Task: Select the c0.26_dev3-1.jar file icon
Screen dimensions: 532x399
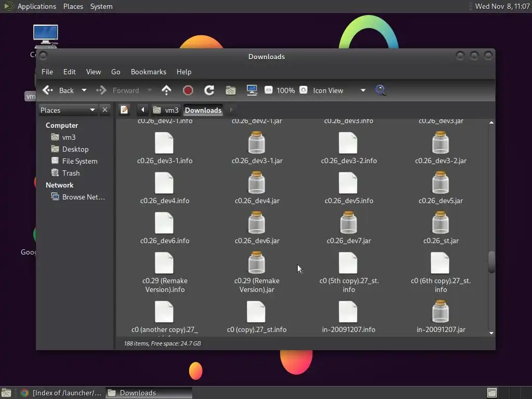Action: 257,142
